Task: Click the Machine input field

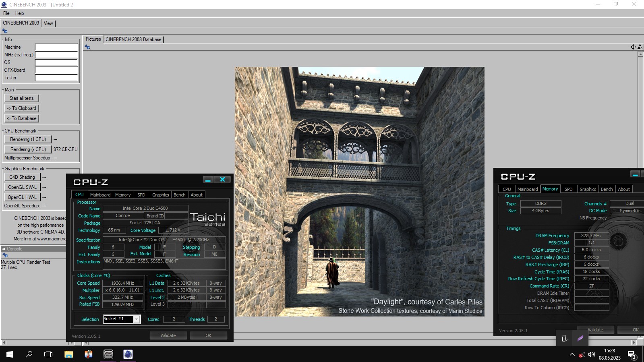Action: (56, 47)
